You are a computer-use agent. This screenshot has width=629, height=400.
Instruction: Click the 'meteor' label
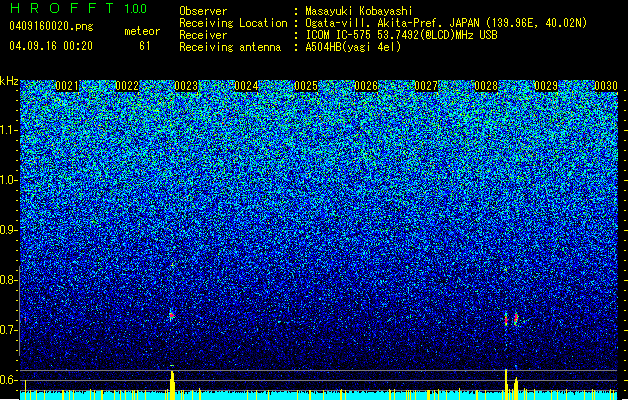[x=142, y=31]
